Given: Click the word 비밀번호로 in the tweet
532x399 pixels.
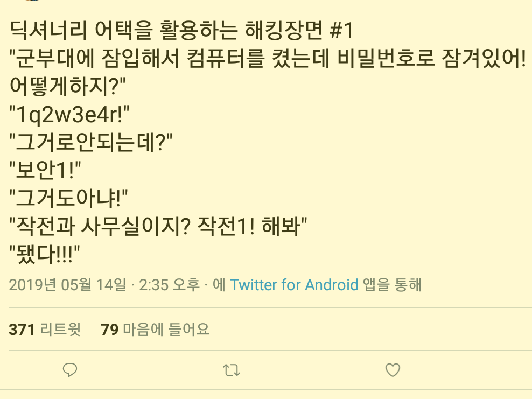Looking at the screenshot, I should (386, 58).
